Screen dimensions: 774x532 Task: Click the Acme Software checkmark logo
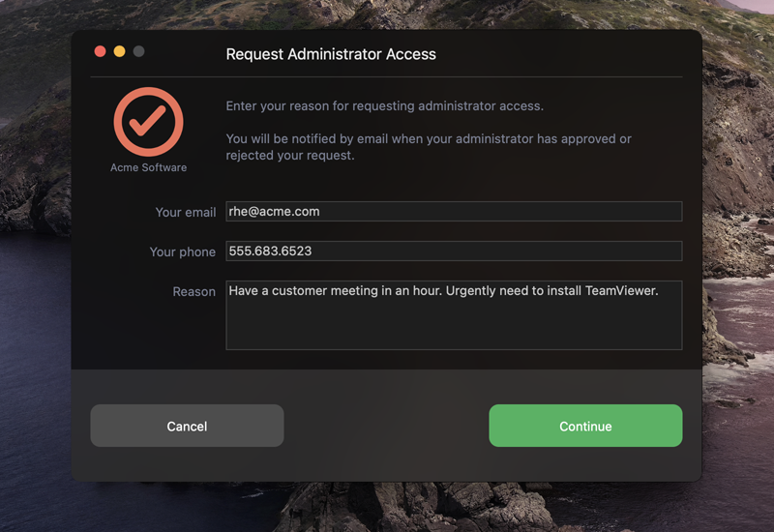click(x=148, y=122)
